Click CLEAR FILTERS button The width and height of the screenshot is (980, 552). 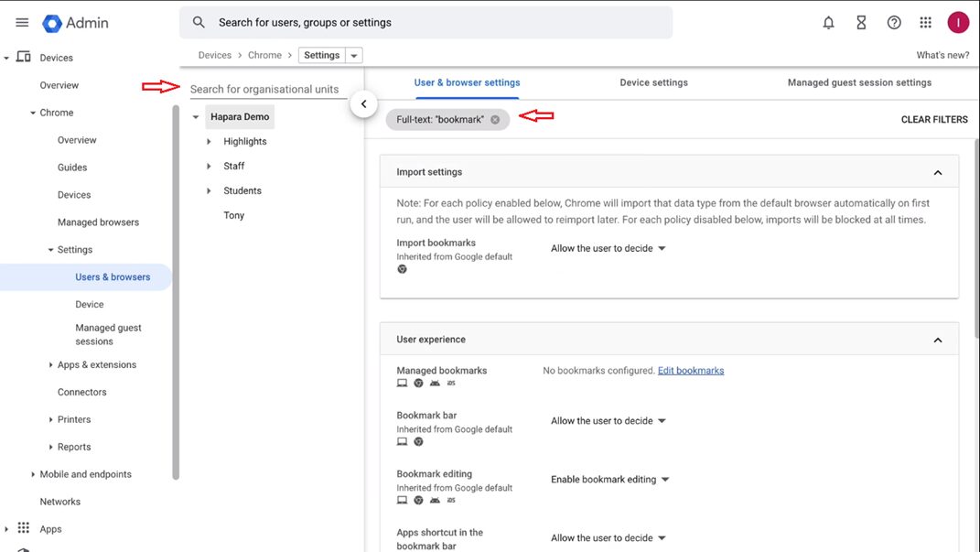coord(933,119)
